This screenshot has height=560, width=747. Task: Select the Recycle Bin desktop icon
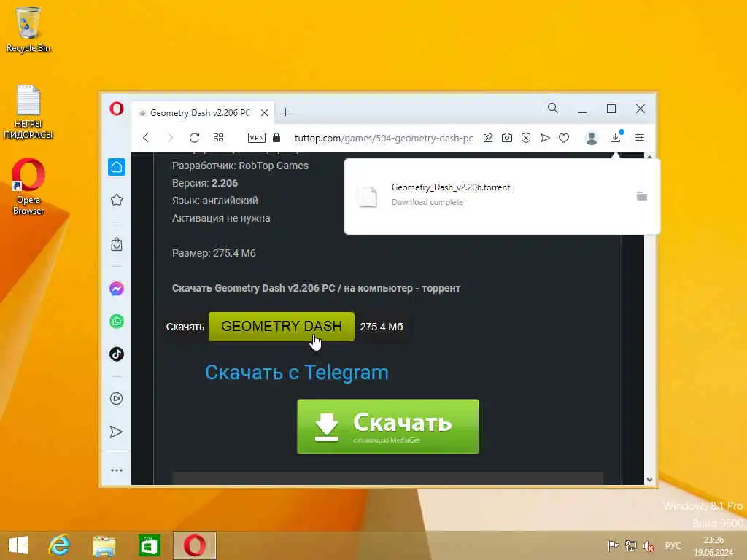click(x=28, y=29)
